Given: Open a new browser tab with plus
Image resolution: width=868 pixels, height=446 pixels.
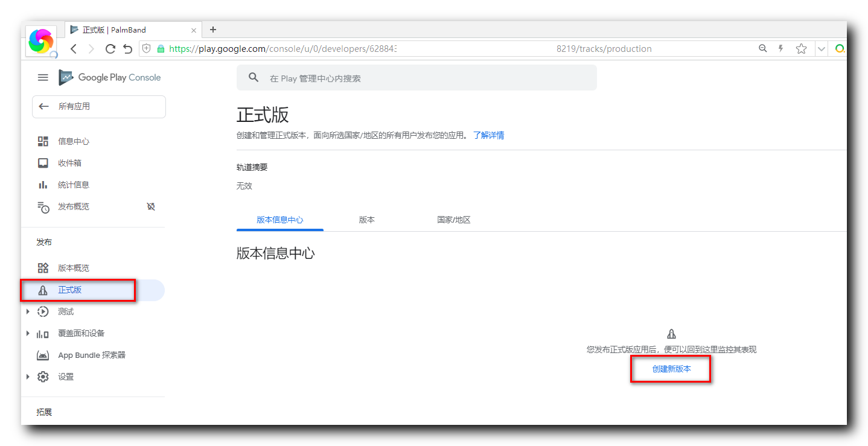Looking at the screenshot, I should click(212, 30).
